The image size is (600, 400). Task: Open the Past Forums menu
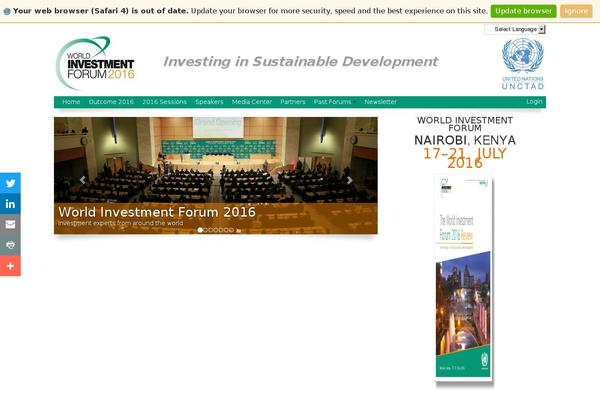click(x=333, y=102)
